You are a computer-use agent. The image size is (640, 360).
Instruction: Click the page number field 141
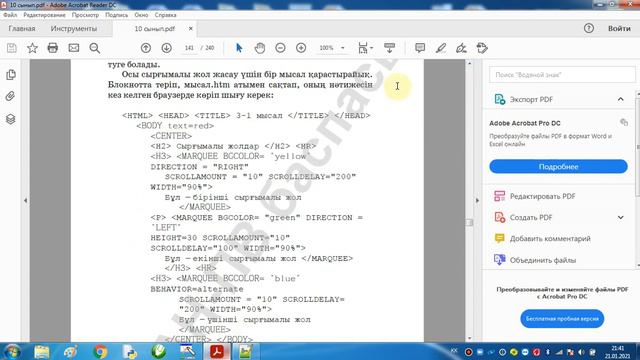coord(189,48)
